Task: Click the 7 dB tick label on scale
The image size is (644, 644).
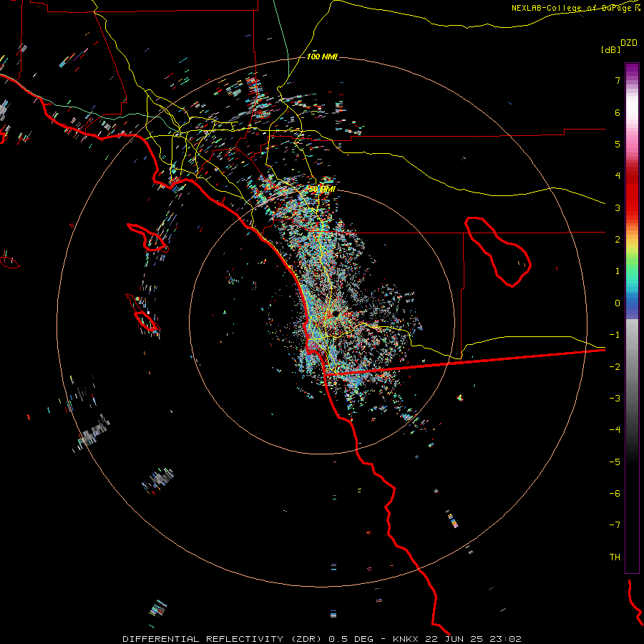Action: [618, 80]
